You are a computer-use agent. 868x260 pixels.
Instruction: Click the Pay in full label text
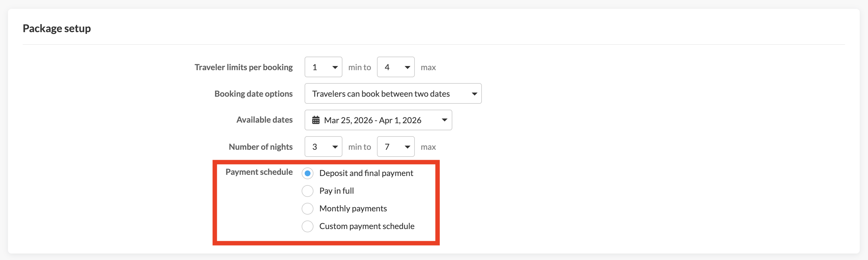pos(336,191)
